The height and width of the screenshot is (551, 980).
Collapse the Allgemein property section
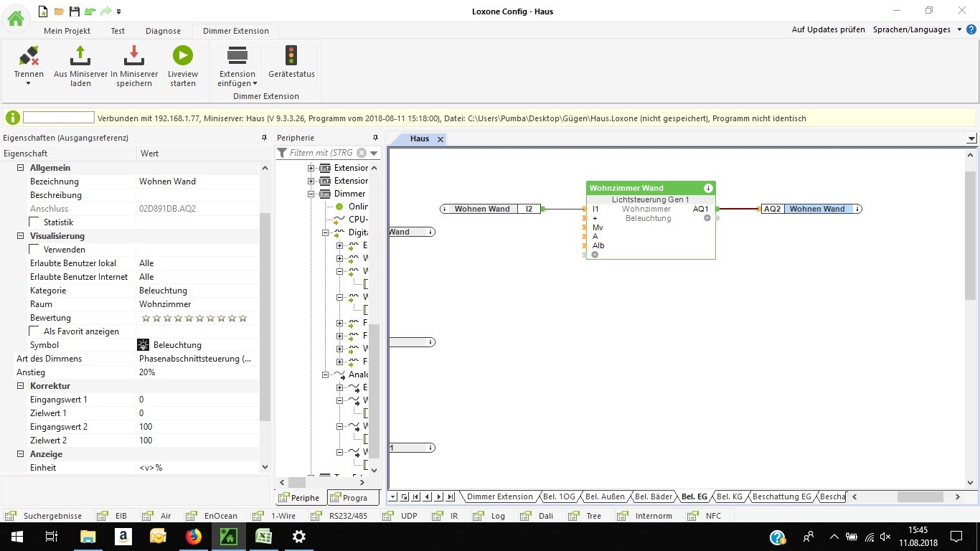coord(20,168)
